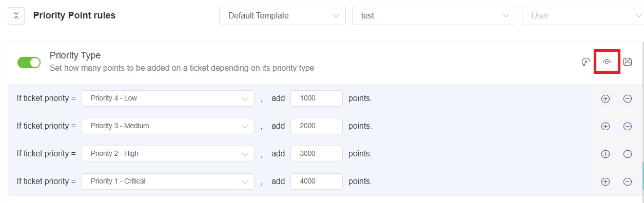Toggle the Priority Type rule switch off

coord(29,63)
